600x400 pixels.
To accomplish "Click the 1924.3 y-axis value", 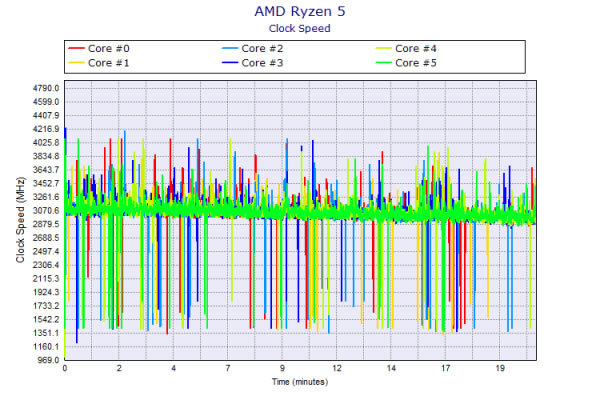I will [x=46, y=292].
